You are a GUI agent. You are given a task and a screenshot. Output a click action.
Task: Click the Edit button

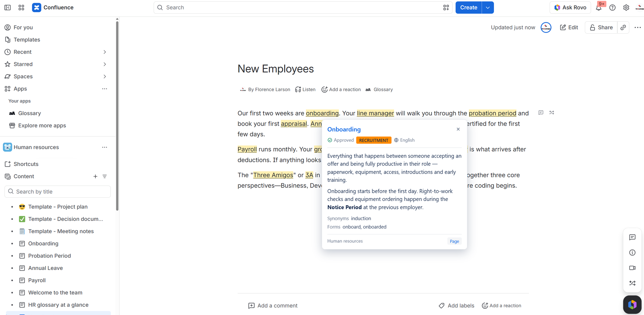(x=569, y=27)
